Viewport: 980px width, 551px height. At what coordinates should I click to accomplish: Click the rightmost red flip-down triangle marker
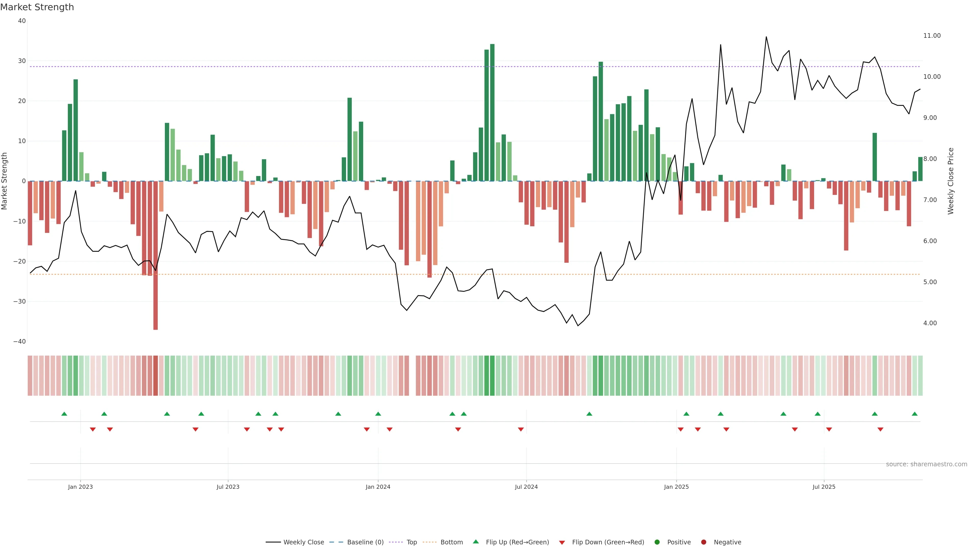click(x=880, y=429)
